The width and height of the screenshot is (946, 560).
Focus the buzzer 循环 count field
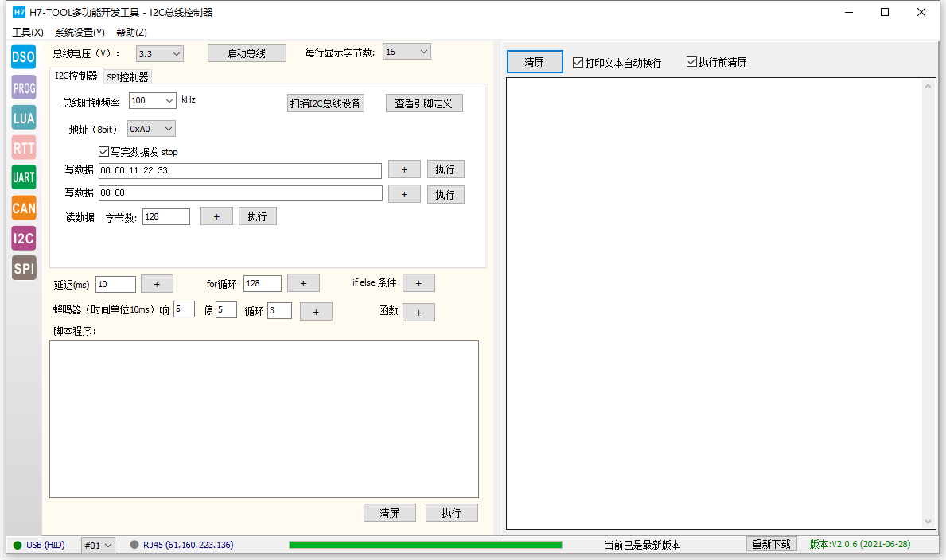tap(280, 310)
